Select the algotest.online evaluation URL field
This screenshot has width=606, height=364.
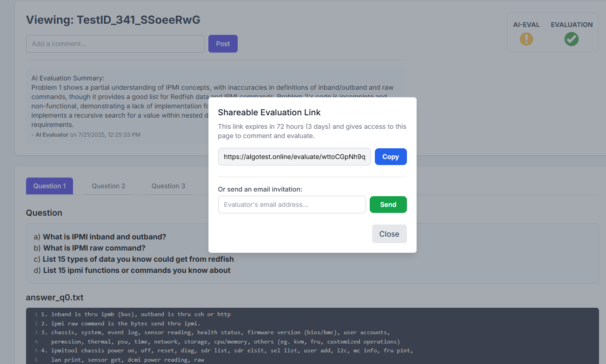294,157
